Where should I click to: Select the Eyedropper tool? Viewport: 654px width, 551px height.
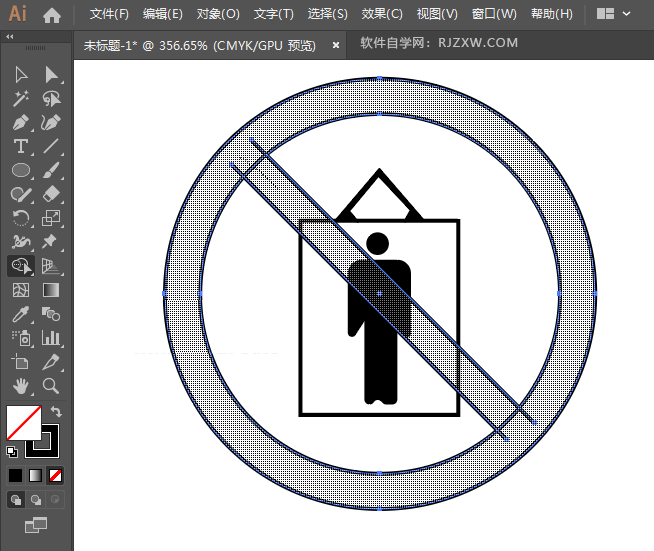click(x=21, y=314)
